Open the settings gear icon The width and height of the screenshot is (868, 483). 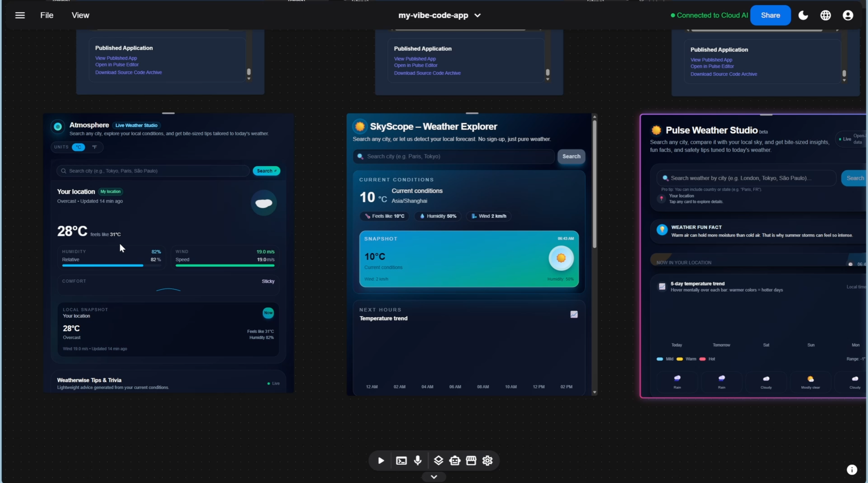click(487, 461)
